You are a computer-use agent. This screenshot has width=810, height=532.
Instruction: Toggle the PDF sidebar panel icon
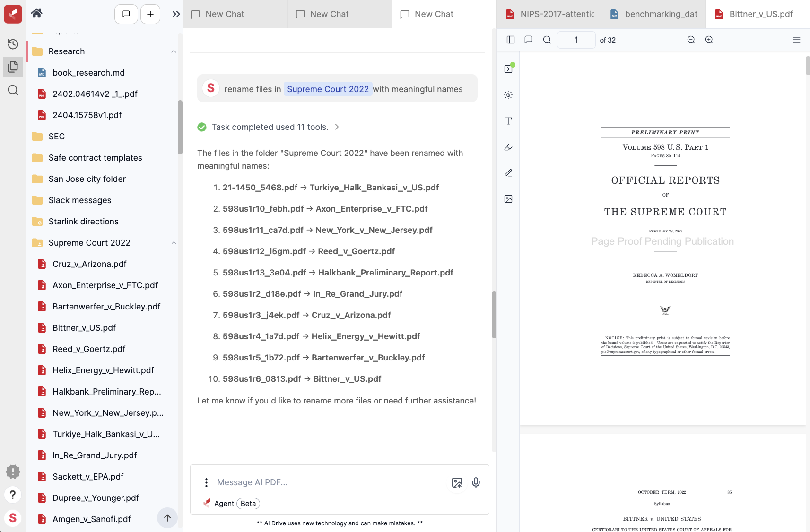[x=511, y=40]
